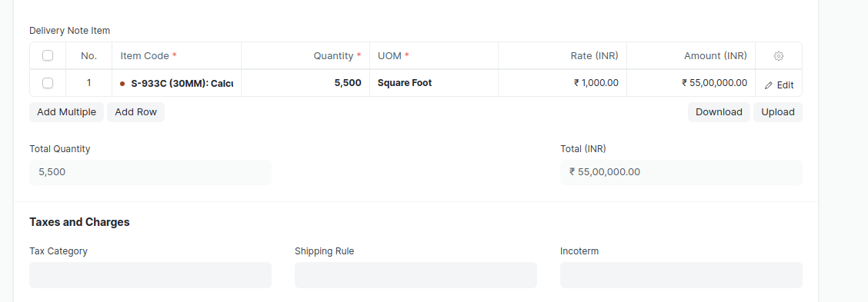Click the Taxes and Charges section heading
The image size is (868, 302).
click(79, 222)
